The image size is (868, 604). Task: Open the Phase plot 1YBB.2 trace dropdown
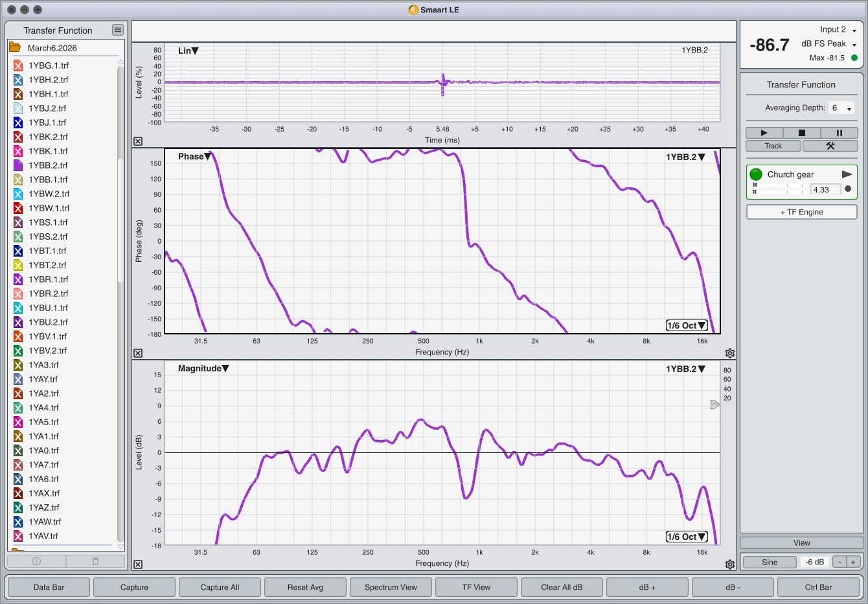click(x=685, y=157)
